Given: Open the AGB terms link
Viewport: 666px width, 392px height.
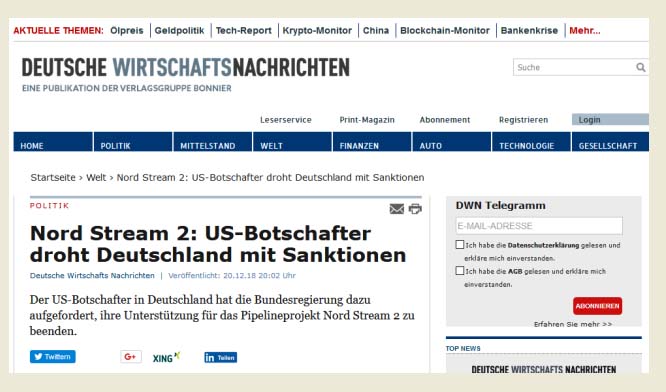Looking at the screenshot, I should click(515, 271).
